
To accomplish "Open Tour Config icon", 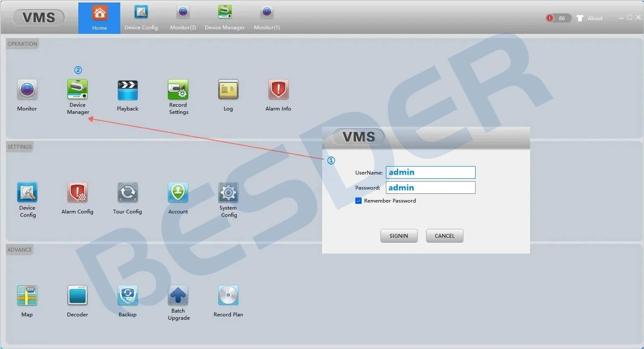I will tap(128, 192).
